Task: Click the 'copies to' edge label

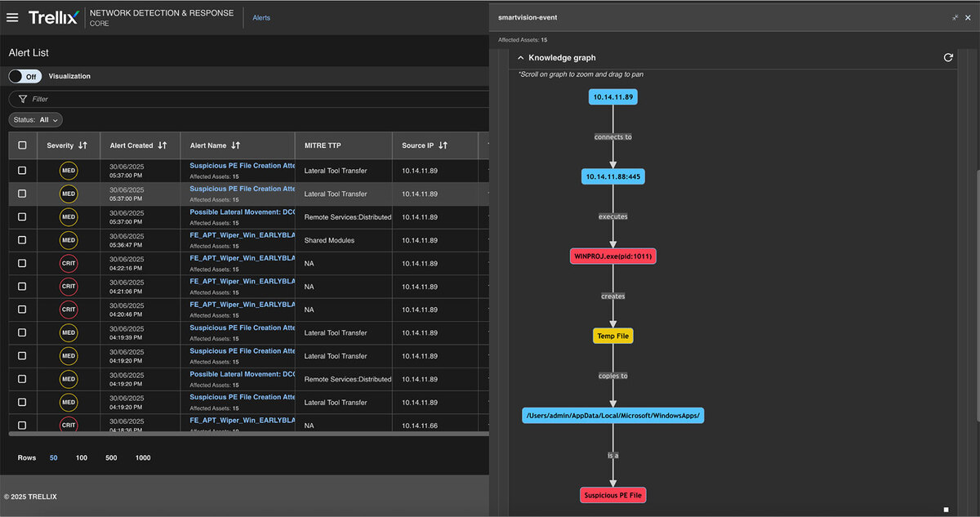Action: tap(612, 376)
